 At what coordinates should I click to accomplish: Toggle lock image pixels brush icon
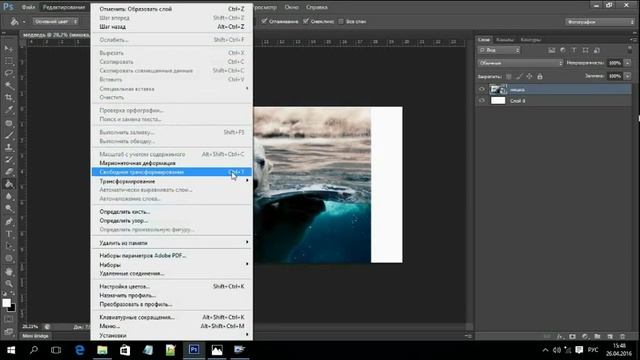coord(519,76)
